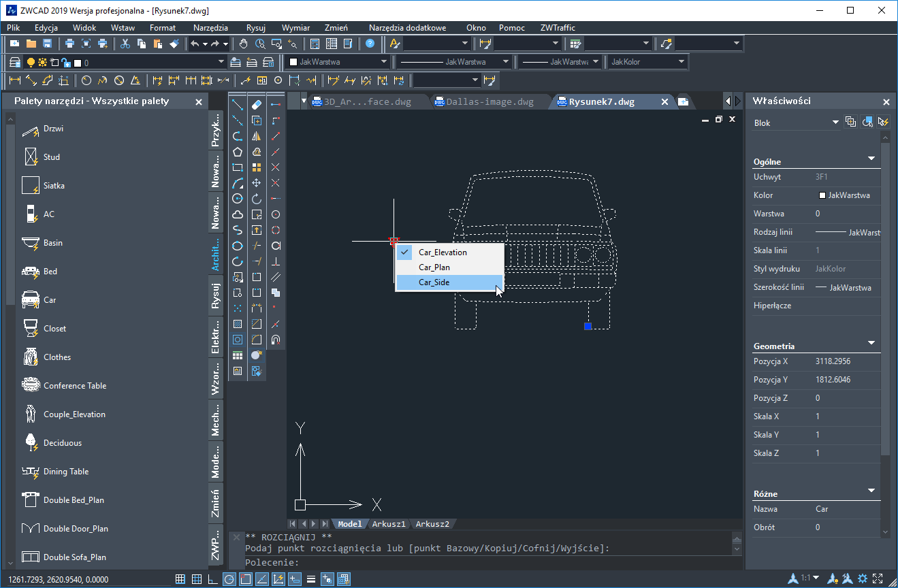This screenshot has height=588, width=898.
Task: Insert the Conference Table palette block
Action: coord(75,386)
